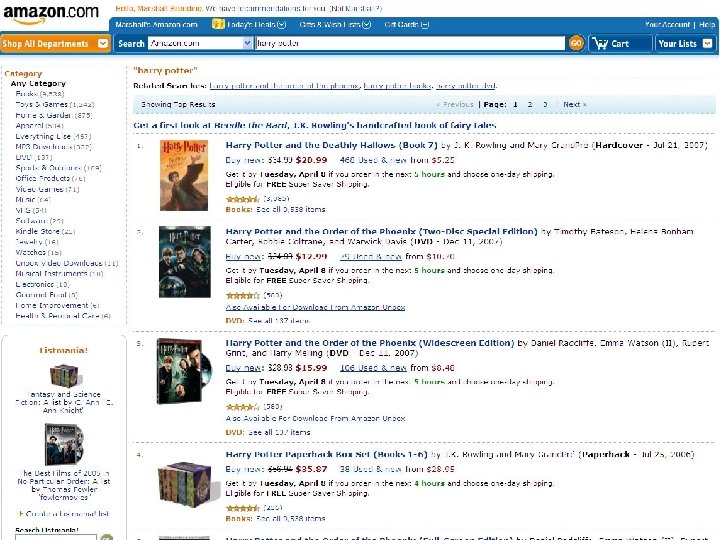Open the Two-Disc Special Edition DVD cover

185,262
